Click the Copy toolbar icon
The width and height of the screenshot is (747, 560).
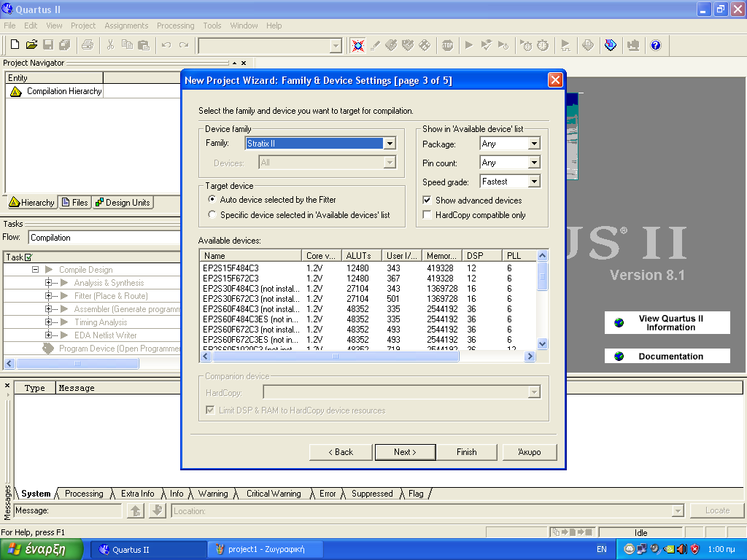[x=127, y=44]
